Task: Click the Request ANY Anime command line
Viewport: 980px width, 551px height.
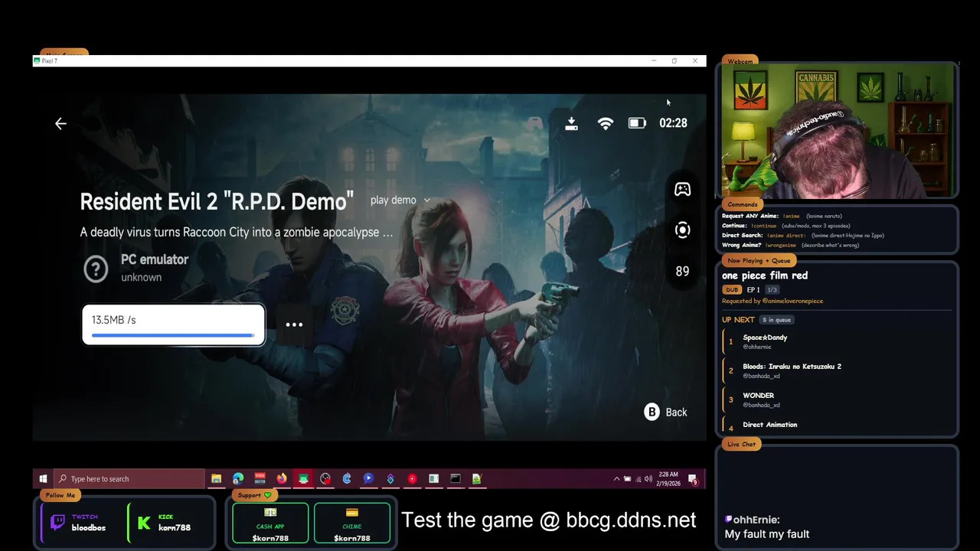Action: pyautogui.click(x=782, y=216)
